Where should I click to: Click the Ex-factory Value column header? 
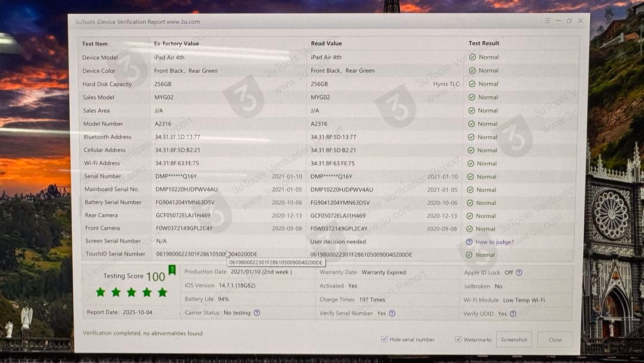tap(177, 44)
